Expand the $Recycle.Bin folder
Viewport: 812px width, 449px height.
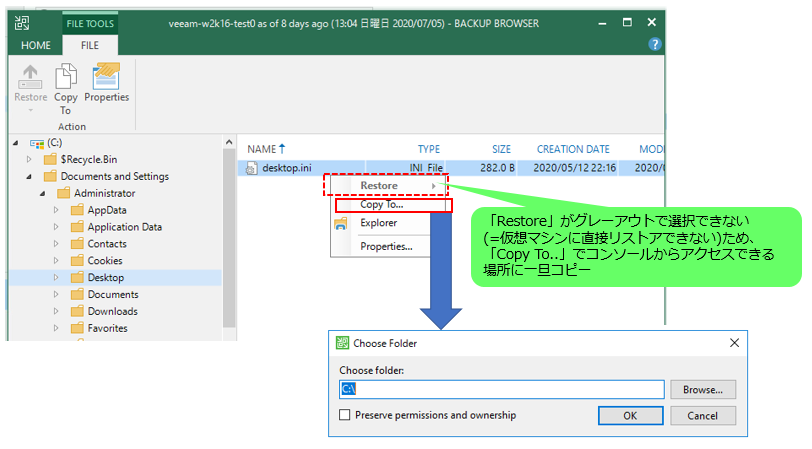point(29,159)
